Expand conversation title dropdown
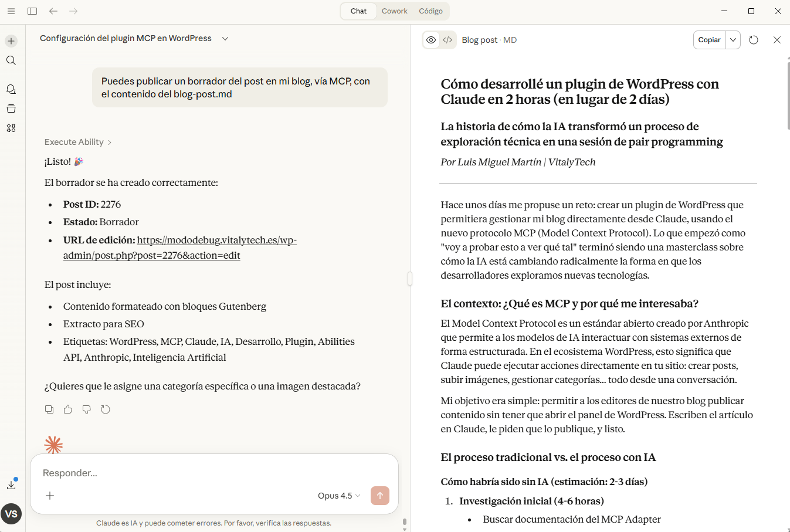This screenshot has width=790, height=532. click(225, 39)
